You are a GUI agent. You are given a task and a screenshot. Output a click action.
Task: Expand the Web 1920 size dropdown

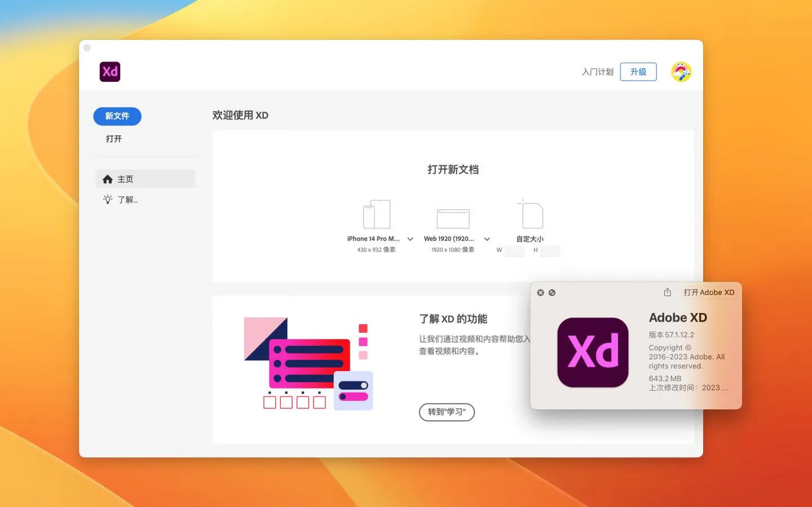(487, 239)
